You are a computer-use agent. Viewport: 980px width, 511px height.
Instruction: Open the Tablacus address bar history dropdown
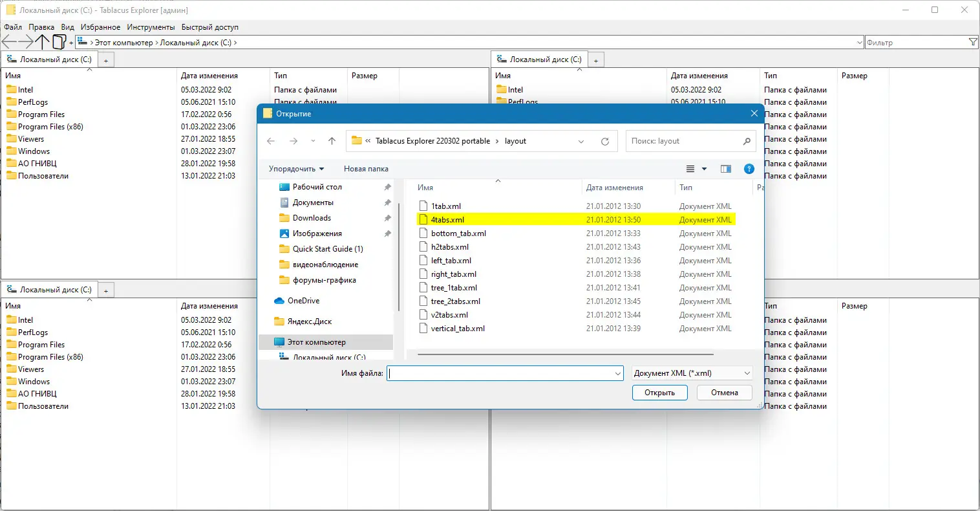859,43
